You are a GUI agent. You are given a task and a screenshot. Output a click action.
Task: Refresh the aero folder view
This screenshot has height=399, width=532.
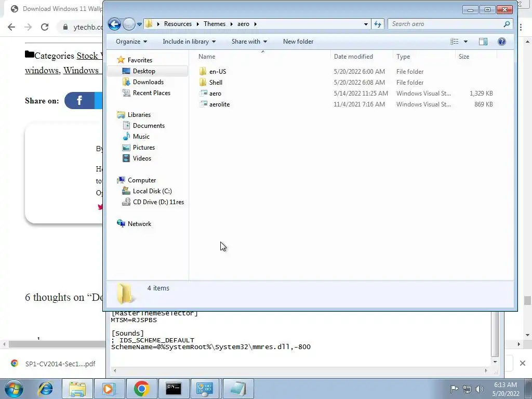pos(378,24)
